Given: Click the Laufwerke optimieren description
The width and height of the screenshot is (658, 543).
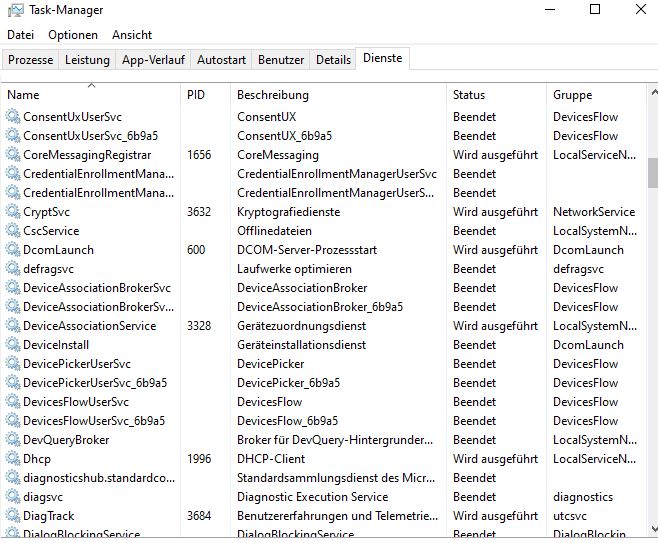Looking at the screenshot, I should coord(294,269).
